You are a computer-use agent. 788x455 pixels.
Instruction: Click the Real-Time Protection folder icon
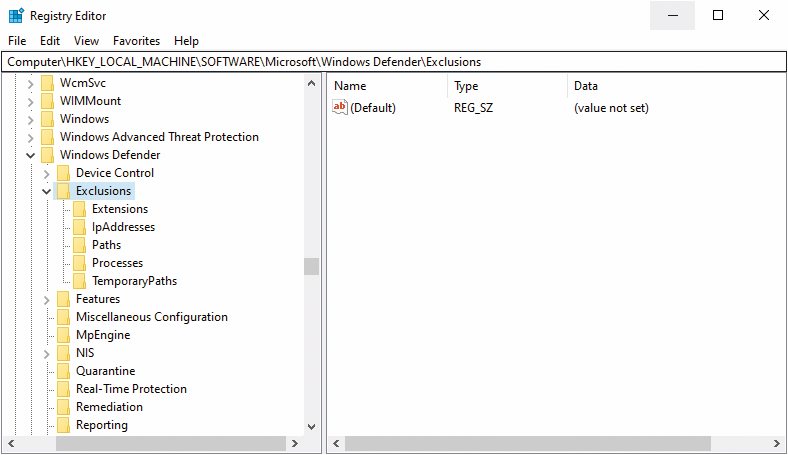[63, 389]
